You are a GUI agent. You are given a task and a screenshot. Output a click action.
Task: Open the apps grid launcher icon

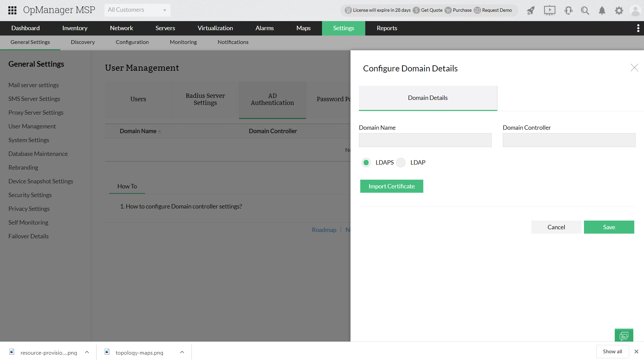coord(12,10)
